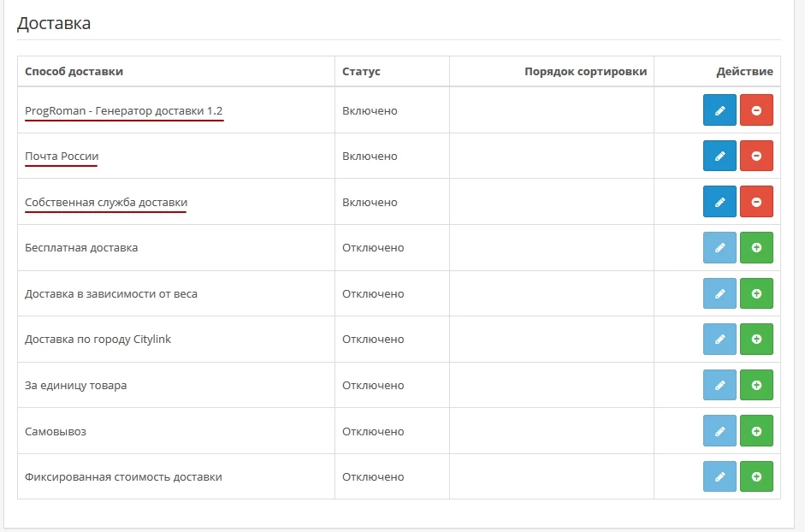This screenshot has height=532, width=805.
Task: Click the ProgRoman - Генератор доставки 1.2 name
Action: click(124, 111)
